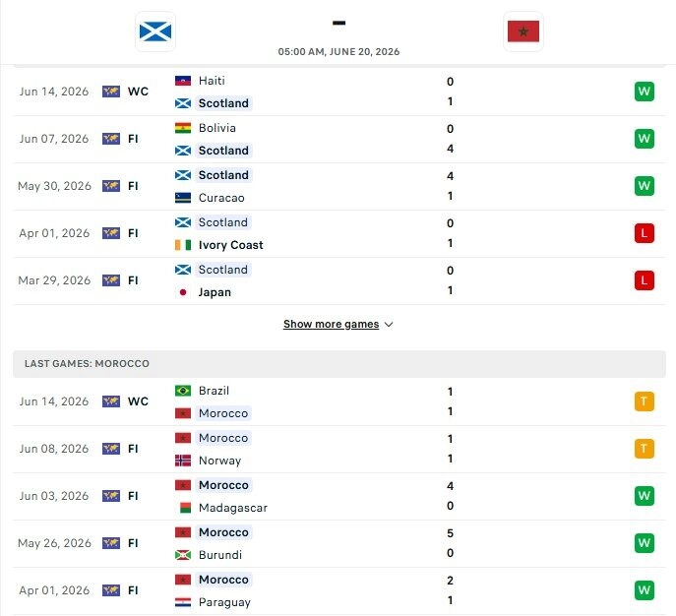Click the green W badge for the Paraguay match
The image size is (676, 616).
point(645,590)
